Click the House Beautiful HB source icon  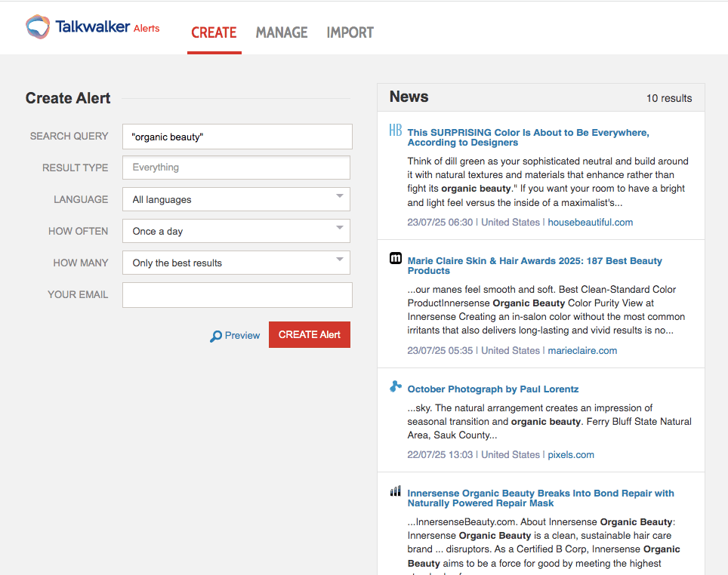click(x=395, y=131)
